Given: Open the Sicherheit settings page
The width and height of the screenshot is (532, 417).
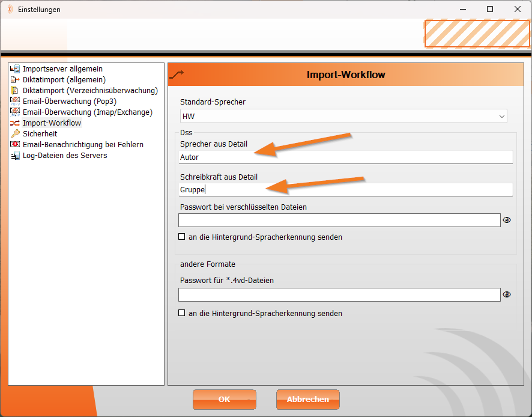Looking at the screenshot, I should coord(40,133).
